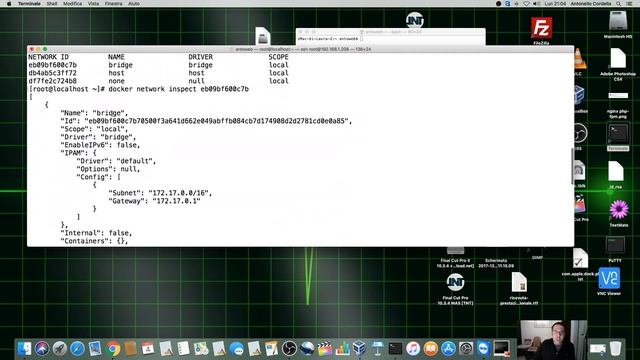
Task: Click the volume icon in menu bar
Action: point(536,4)
